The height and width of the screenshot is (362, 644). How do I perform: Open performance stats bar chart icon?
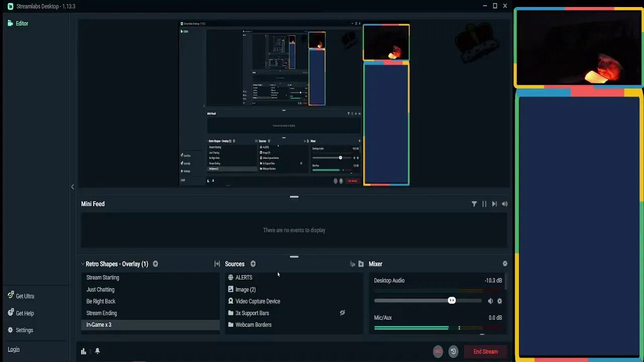(x=84, y=351)
